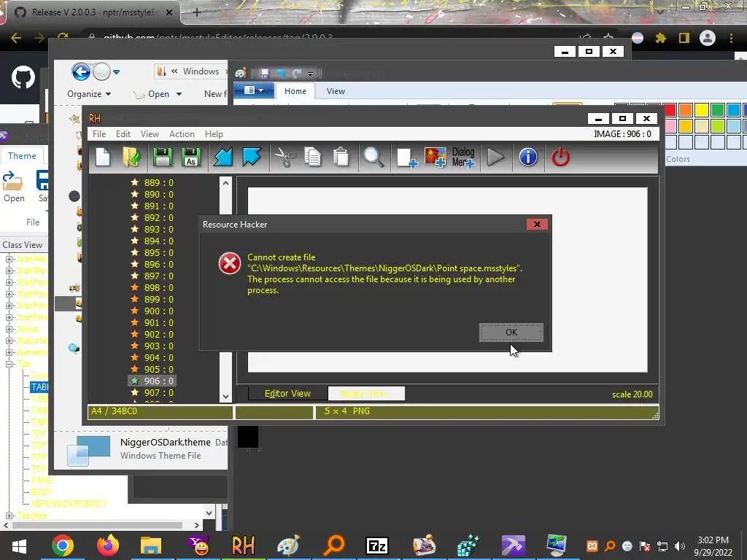The height and width of the screenshot is (560, 747).
Task: Open the Edit menu in Resource Hacker
Action: [123, 134]
